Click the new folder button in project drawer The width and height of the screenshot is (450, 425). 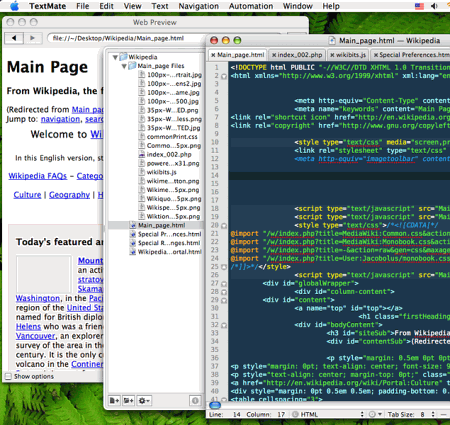pyautogui.click(x=129, y=400)
